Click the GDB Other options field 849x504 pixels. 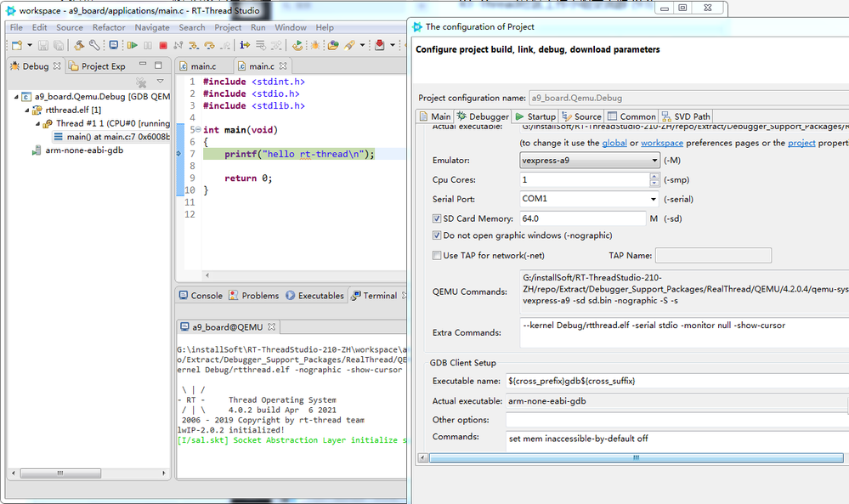click(x=676, y=420)
